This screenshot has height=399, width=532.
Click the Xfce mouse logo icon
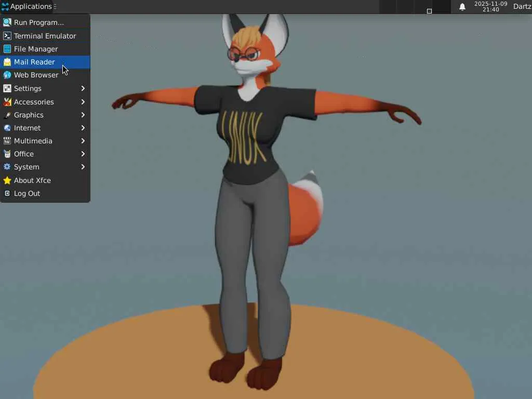(x=5, y=6)
